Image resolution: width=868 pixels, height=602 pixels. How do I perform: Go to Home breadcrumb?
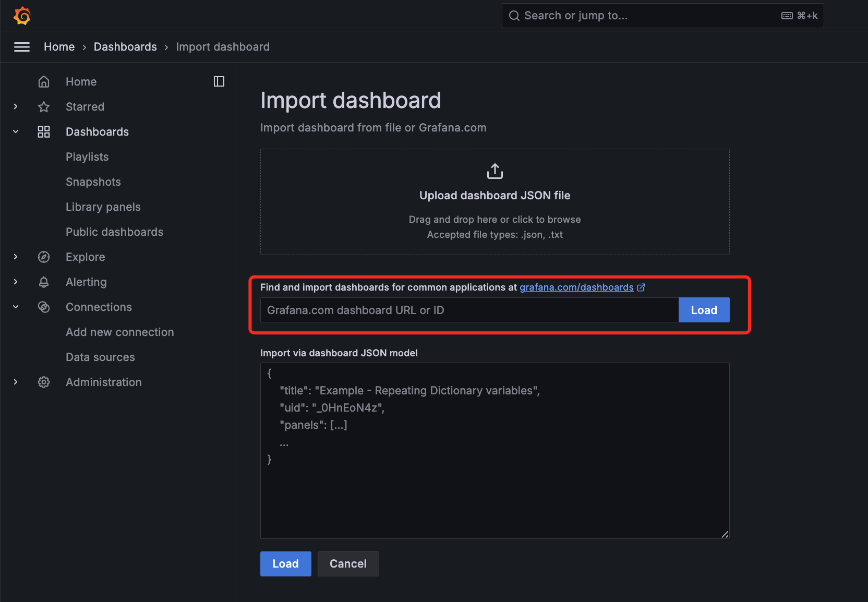[59, 47]
